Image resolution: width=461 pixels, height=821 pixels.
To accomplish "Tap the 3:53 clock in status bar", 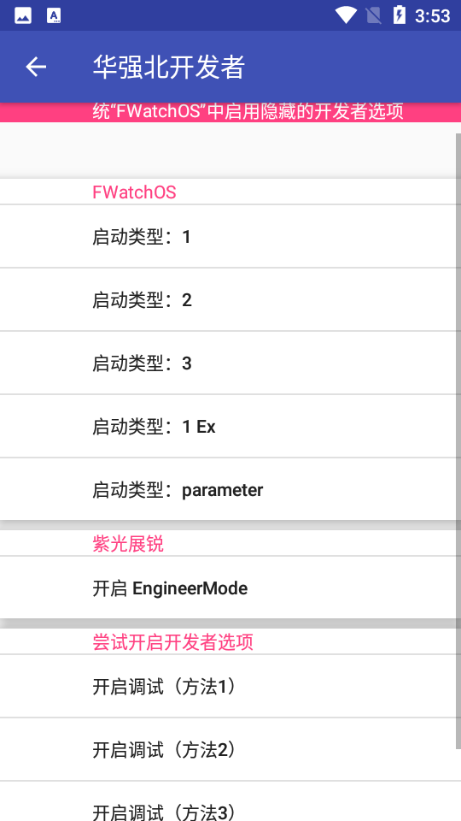I will pos(432,16).
